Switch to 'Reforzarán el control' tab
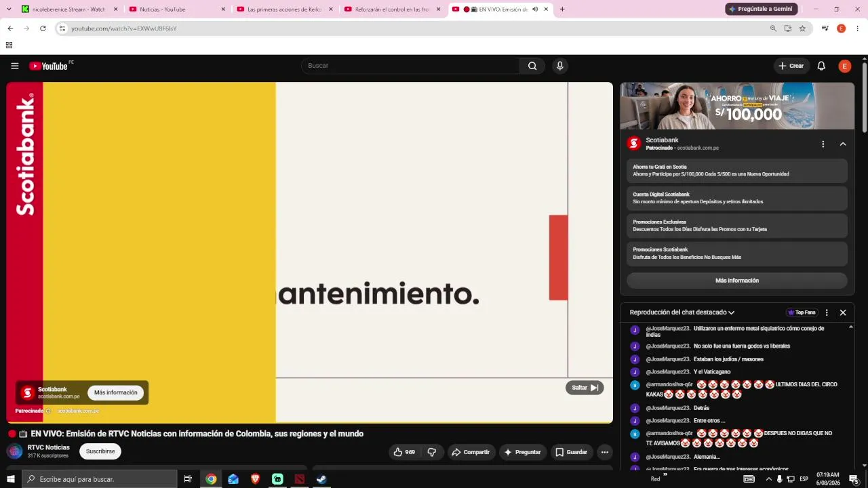868x488 pixels. click(x=392, y=9)
